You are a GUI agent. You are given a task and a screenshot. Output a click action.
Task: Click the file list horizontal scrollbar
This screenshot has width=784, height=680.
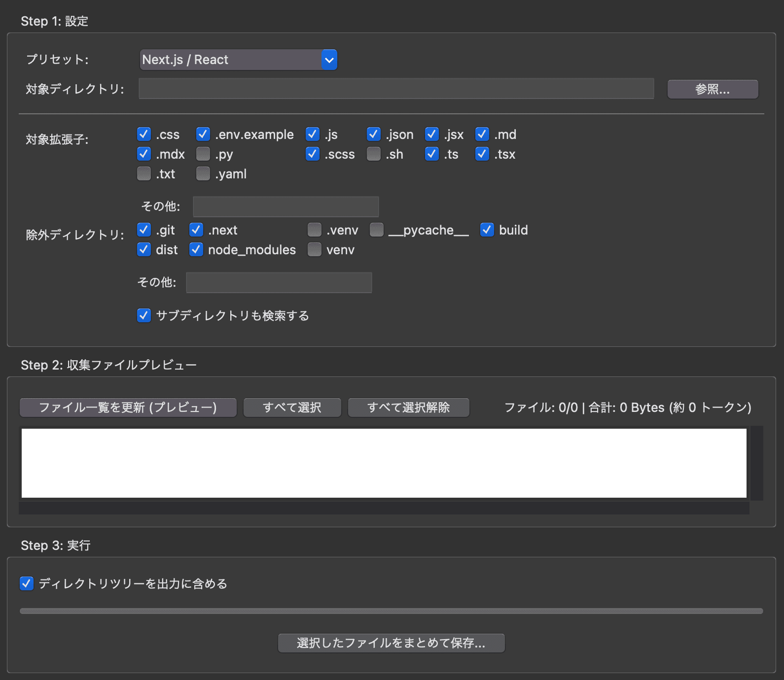[x=384, y=508]
